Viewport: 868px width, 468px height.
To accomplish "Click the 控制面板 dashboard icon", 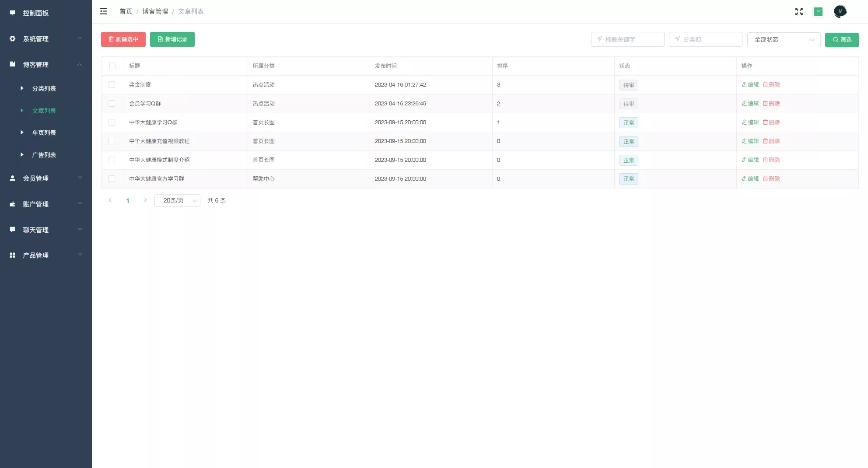I will point(13,13).
